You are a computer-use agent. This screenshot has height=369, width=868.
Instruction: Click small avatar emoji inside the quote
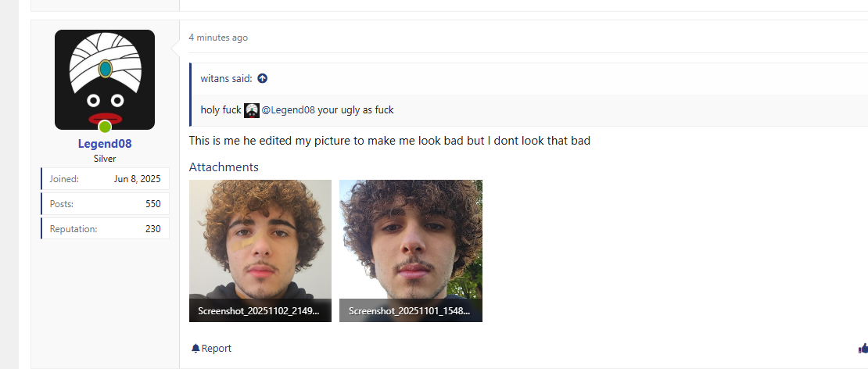click(252, 110)
